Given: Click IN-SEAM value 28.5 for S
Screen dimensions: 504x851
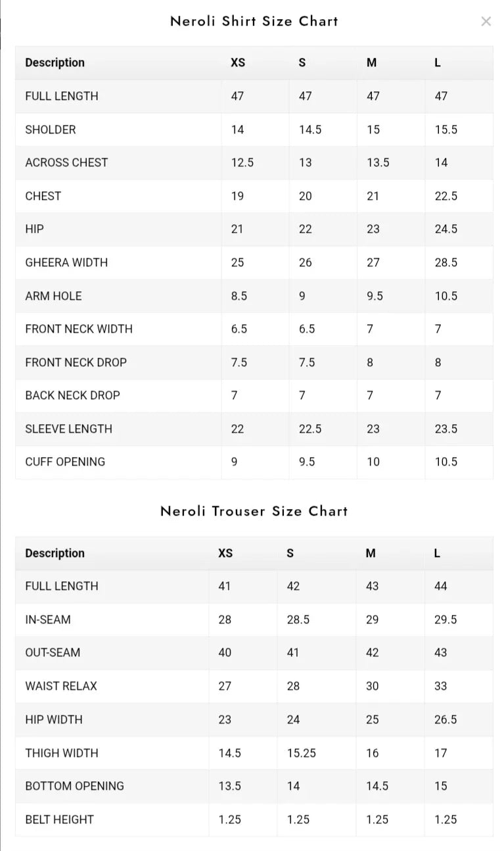Looking at the screenshot, I should pos(298,620).
